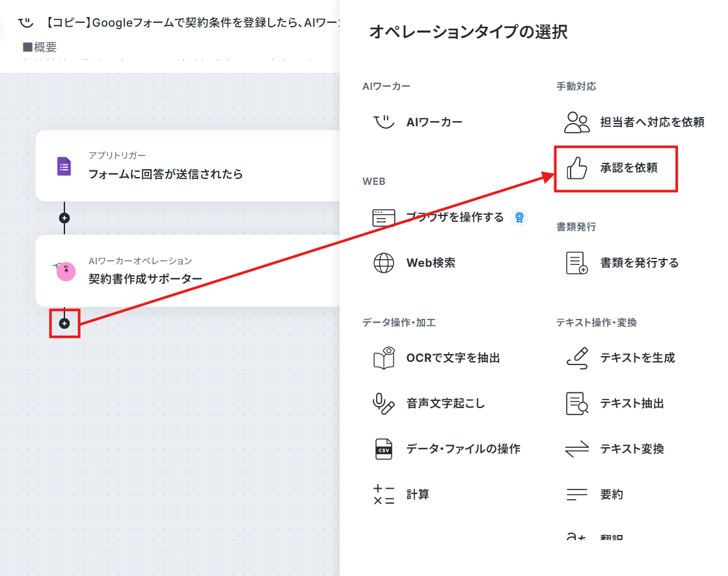Click the テキスト操作・変換 section label
Image resolution: width=728 pixels, height=576 pixels.
point(597,323)
